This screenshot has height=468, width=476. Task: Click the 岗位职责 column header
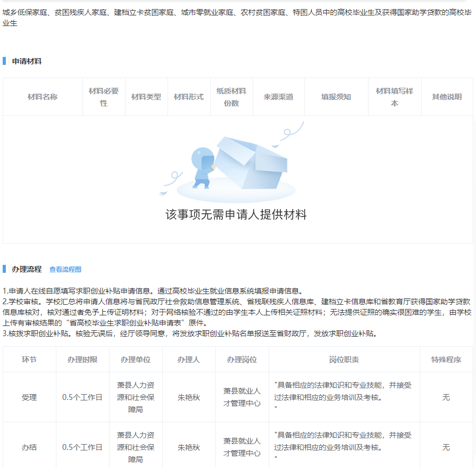[x=344, y=360]
